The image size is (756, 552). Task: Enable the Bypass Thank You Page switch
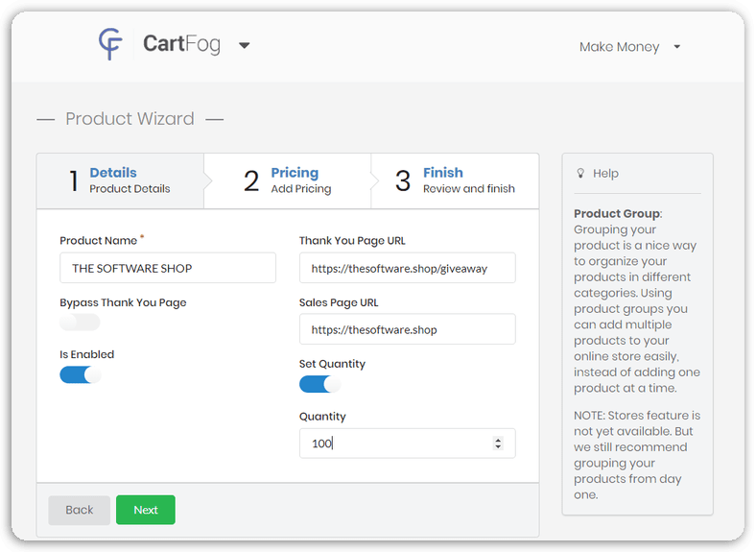pyautogui.click(x=80, y=322)
